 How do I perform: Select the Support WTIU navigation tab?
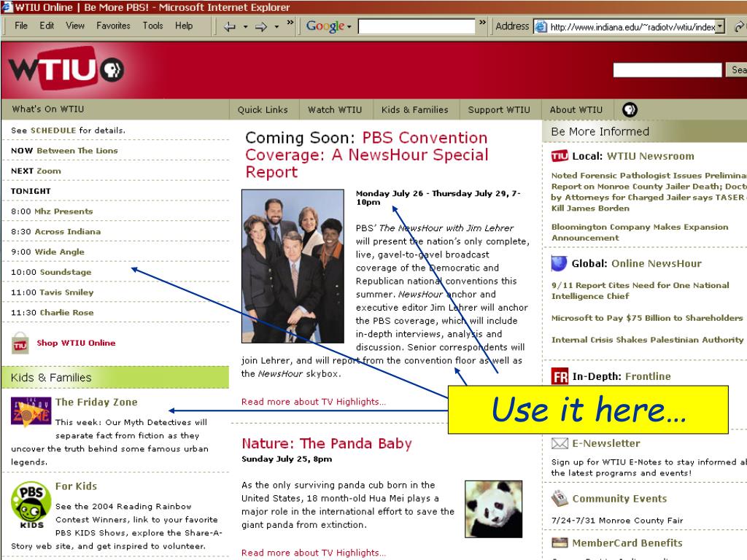(499, 109)
